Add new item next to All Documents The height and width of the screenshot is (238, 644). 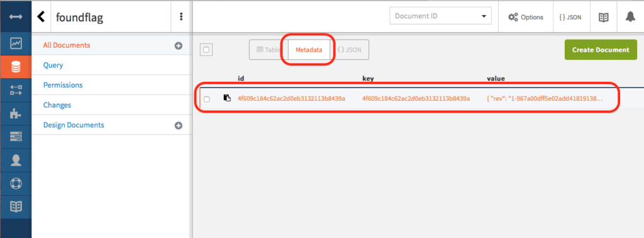coord(178,45)
